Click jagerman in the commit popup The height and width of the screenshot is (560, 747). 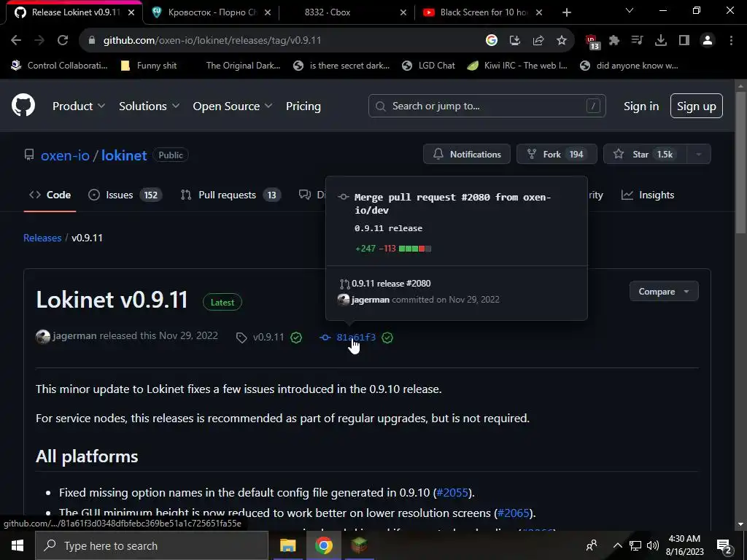(370, 300)
